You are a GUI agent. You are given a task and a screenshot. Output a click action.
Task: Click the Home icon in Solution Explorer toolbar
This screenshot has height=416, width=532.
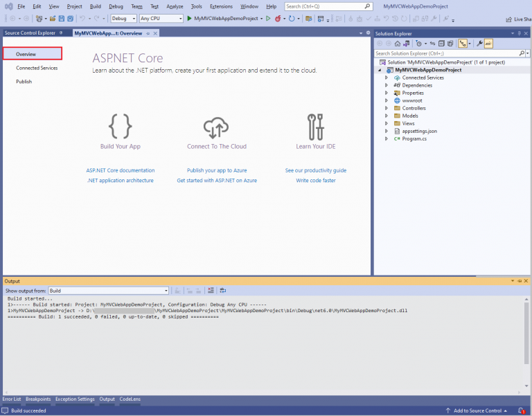click(x=397, y=43)
